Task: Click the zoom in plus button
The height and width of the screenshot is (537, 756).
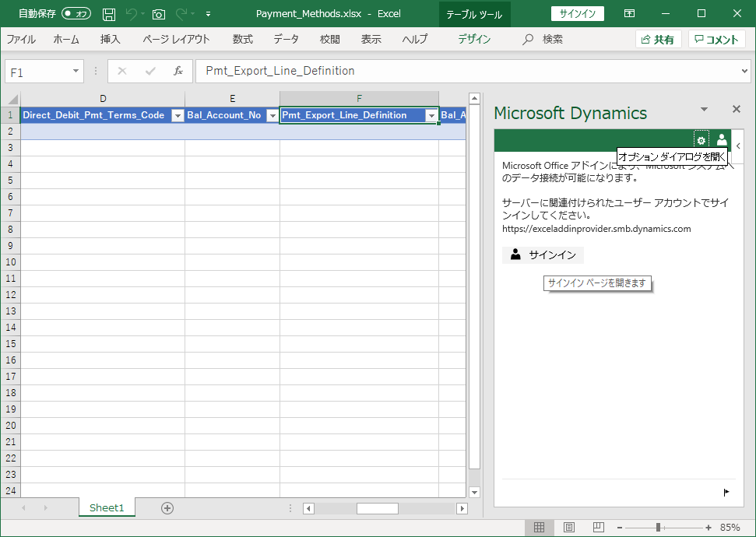Action: click(x=709, y=528)
